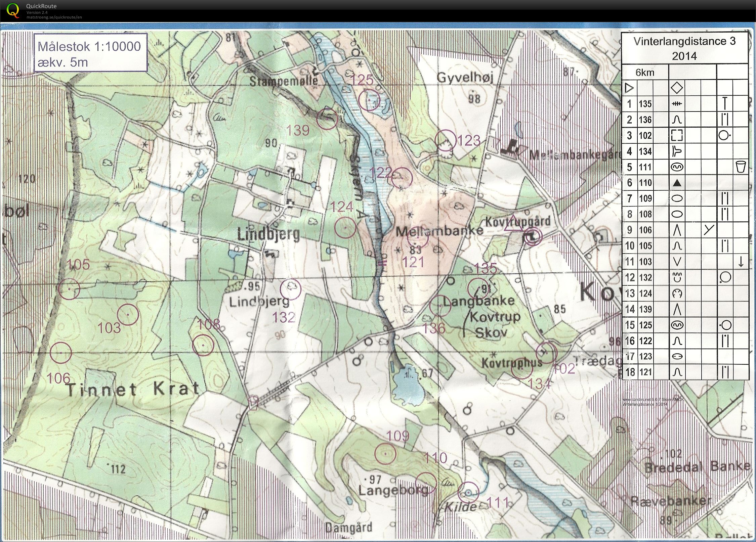The height and width of the screenshot is (542, 756).
Task: Select the Langeborg place name
Action: pos(393,491)
